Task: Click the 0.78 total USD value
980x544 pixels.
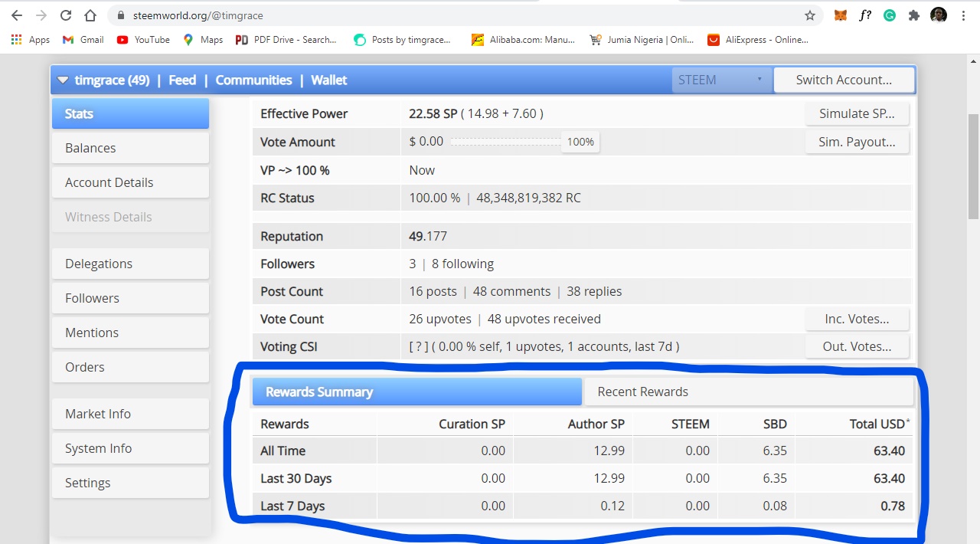Action: pos(893,506)
